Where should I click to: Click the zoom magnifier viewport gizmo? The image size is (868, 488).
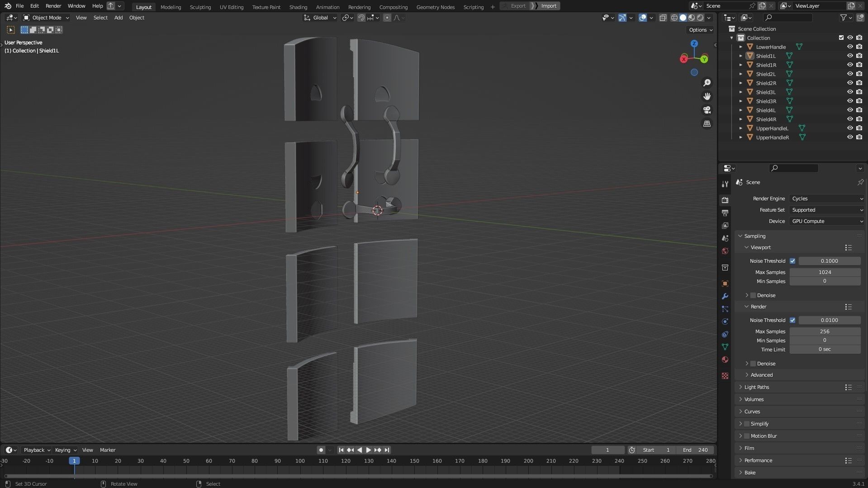point(707,83)
